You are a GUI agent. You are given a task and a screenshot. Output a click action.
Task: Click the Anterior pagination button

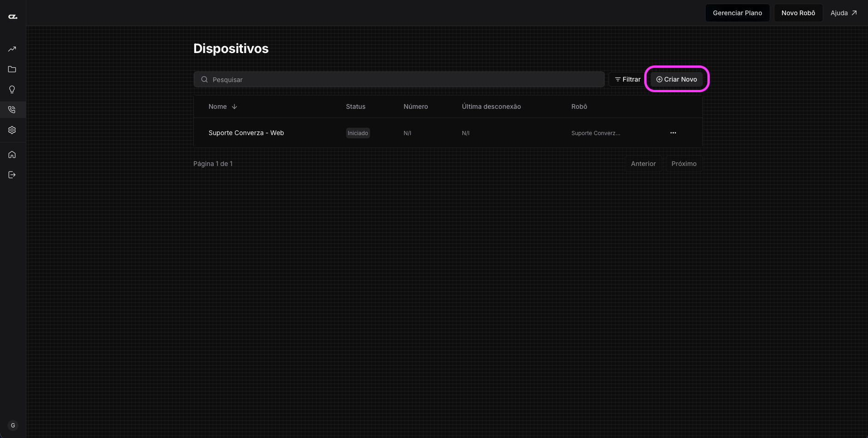[643, 164]
